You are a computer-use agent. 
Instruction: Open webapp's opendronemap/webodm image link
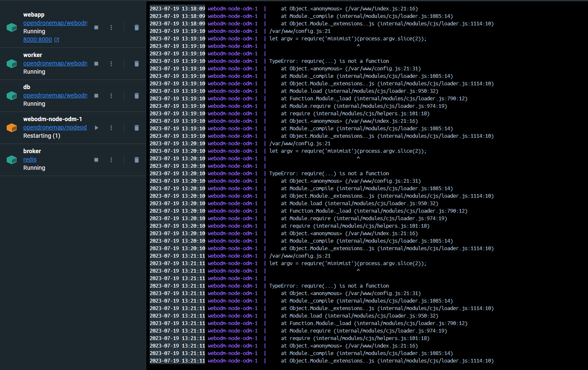55,23
